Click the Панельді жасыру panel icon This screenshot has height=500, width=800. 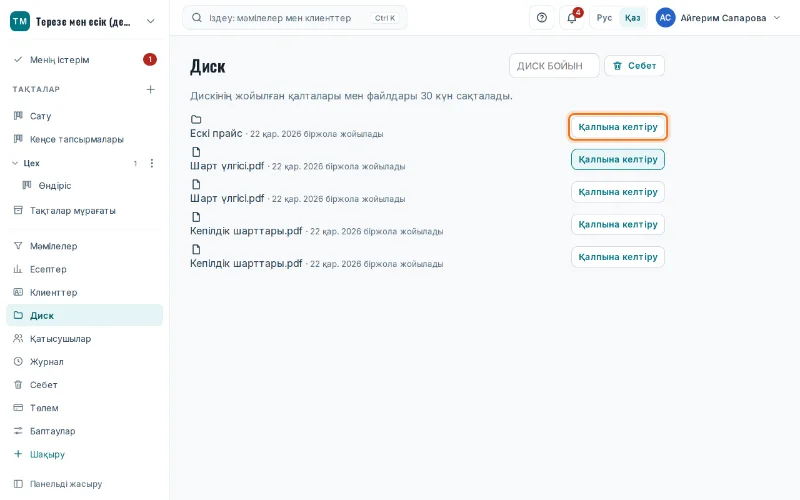click(x=18, y=483)
